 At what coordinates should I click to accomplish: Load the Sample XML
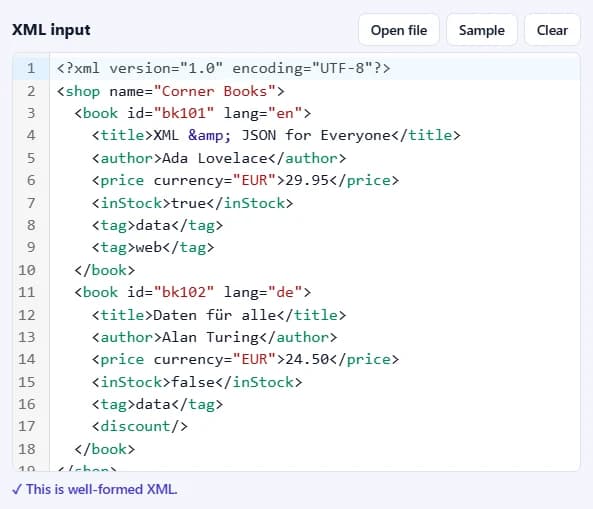point(481,30)
